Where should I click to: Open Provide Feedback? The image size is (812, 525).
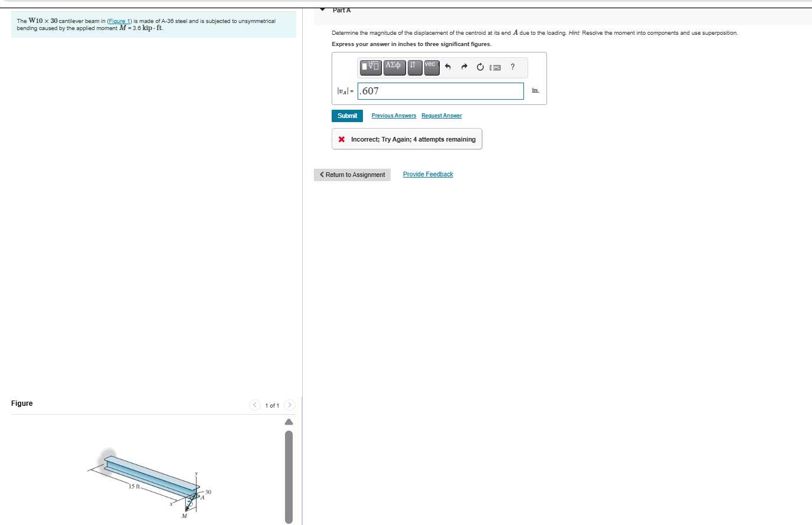coord(428,174)
